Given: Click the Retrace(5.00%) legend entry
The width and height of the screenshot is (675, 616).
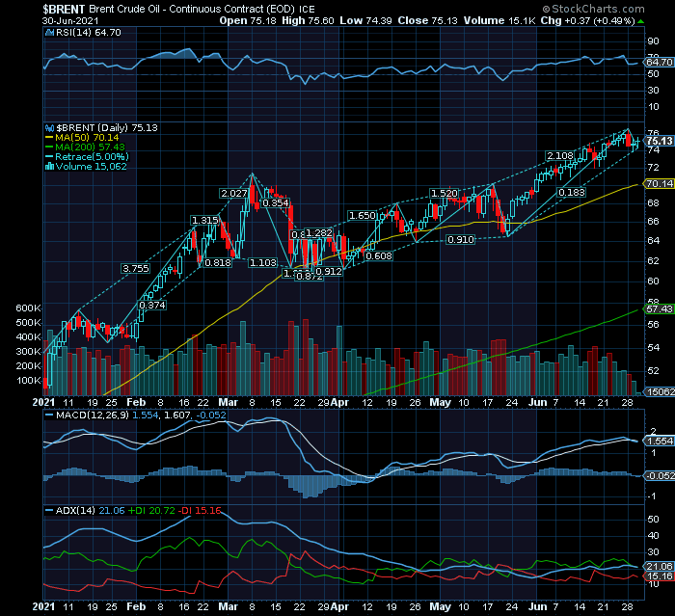Looking at the screenshot, I should pyautogui.click(x=92, y=157).
